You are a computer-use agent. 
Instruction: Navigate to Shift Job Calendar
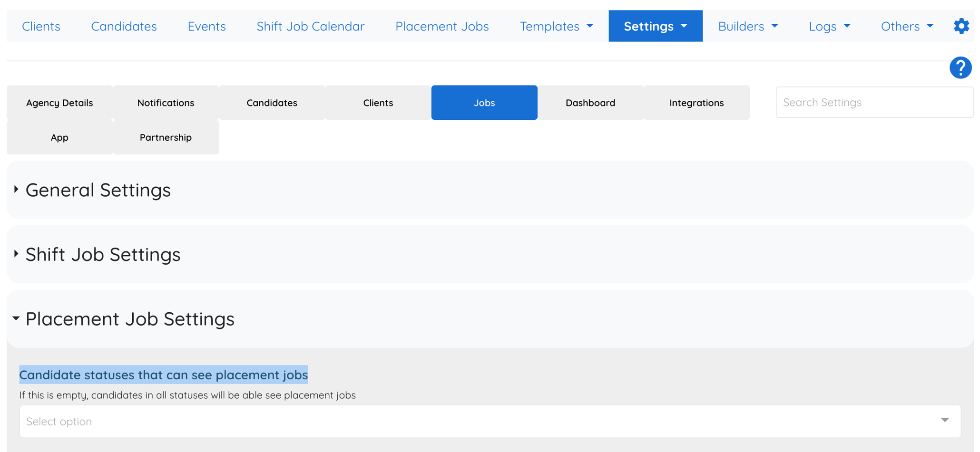pyautogui.click(x=310, y=26)
